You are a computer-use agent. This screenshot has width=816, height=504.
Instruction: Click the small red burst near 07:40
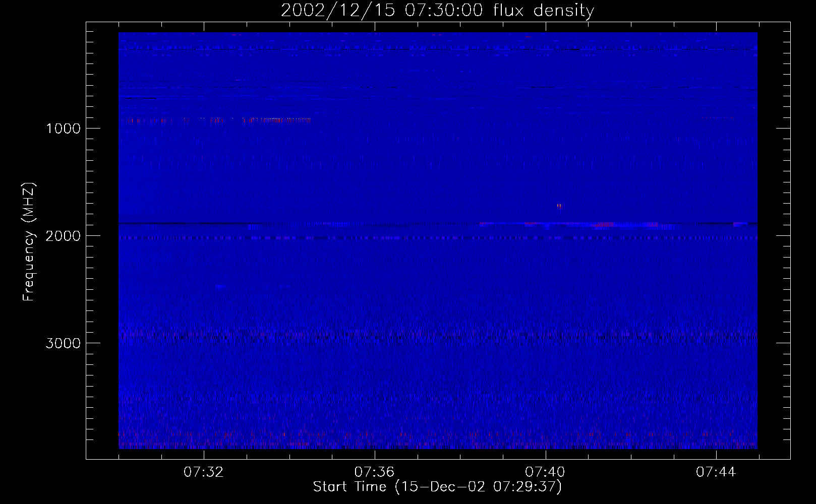559,206
